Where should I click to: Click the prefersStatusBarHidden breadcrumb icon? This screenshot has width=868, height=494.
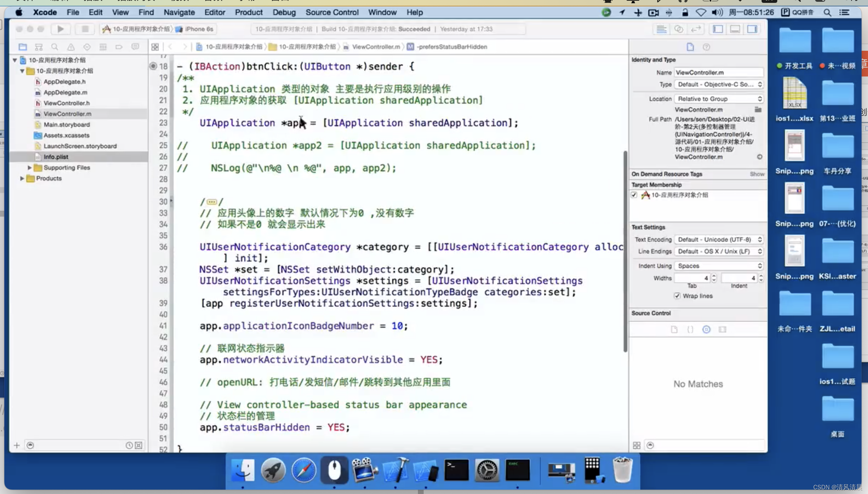[410, 46]
